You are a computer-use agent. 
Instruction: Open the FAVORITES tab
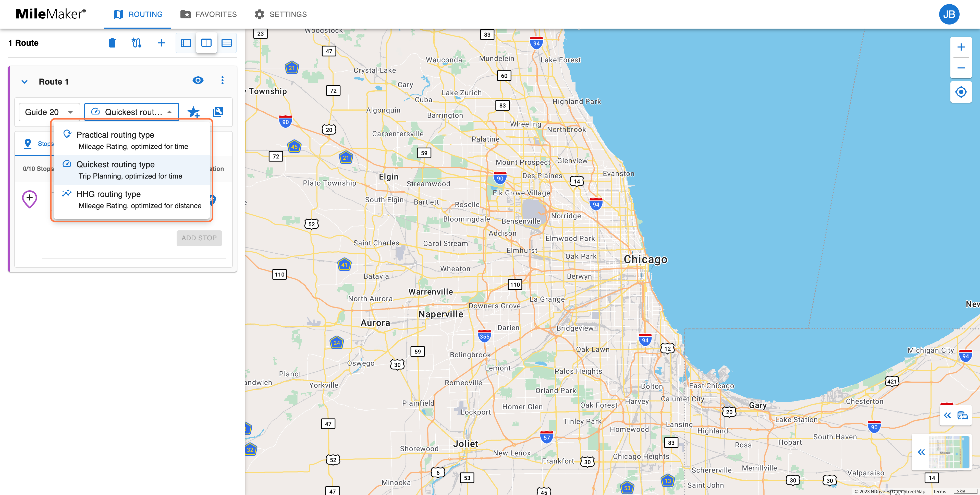pos(208,15)
